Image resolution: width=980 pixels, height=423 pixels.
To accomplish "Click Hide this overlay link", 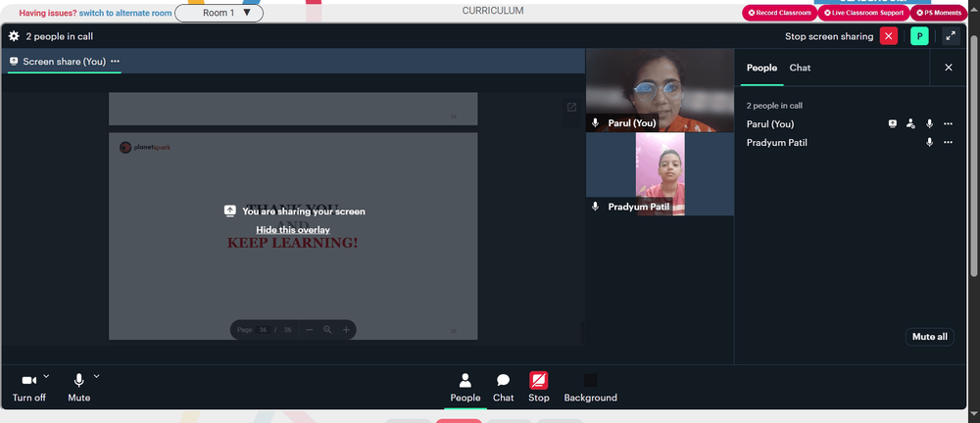I will tap(292, 230).
